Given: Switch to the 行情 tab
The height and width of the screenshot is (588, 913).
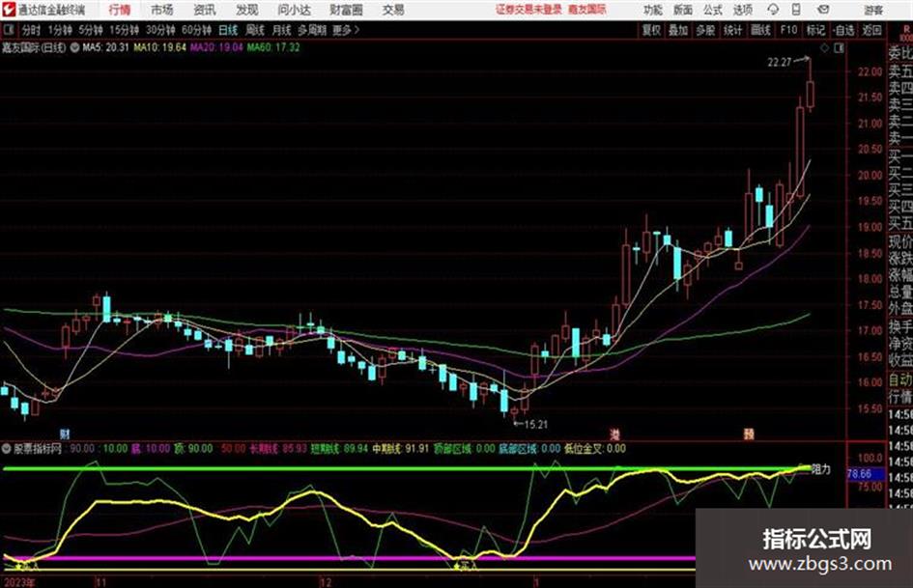Looking at the screenshot, I should tap(120, 10).
